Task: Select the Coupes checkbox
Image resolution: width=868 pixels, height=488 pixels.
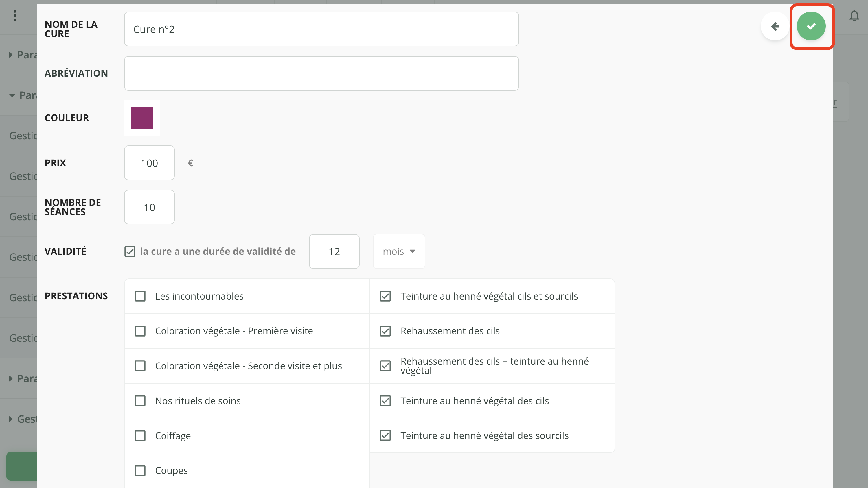Action: [140, 470]
